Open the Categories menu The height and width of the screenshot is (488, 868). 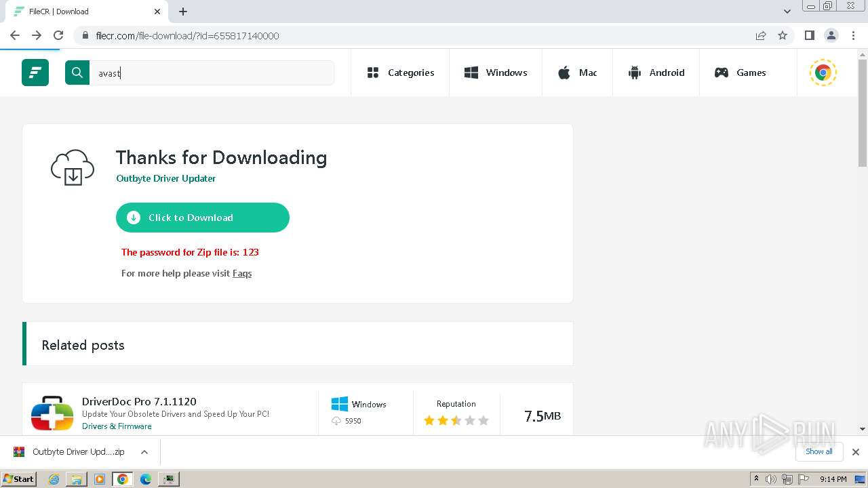click(x=400, y=73)
